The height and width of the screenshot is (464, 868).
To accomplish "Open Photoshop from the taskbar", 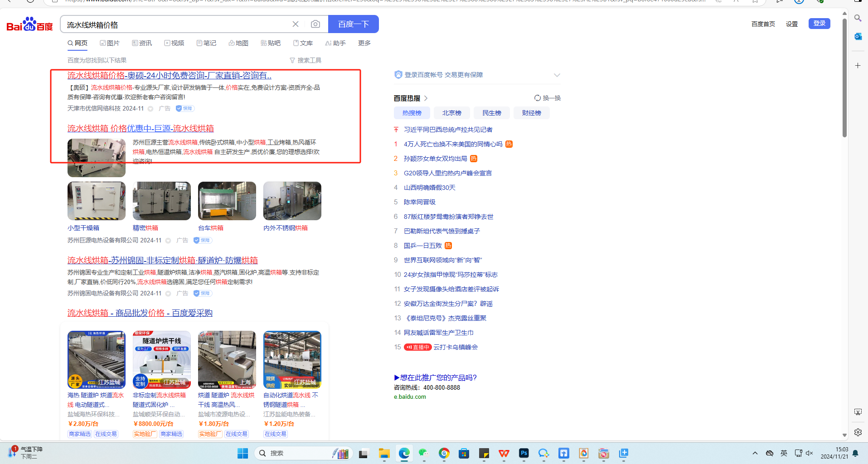I will [x=524, y=453].
